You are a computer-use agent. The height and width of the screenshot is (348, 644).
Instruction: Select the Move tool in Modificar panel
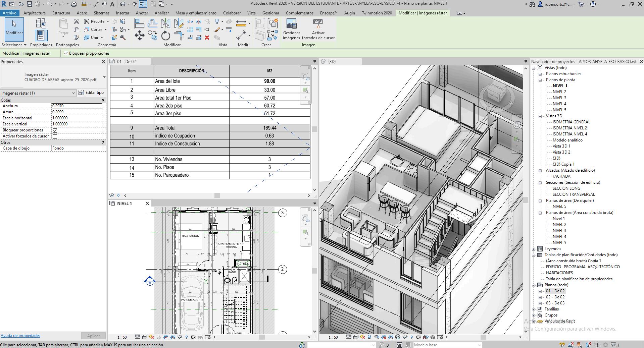[139, 36]
